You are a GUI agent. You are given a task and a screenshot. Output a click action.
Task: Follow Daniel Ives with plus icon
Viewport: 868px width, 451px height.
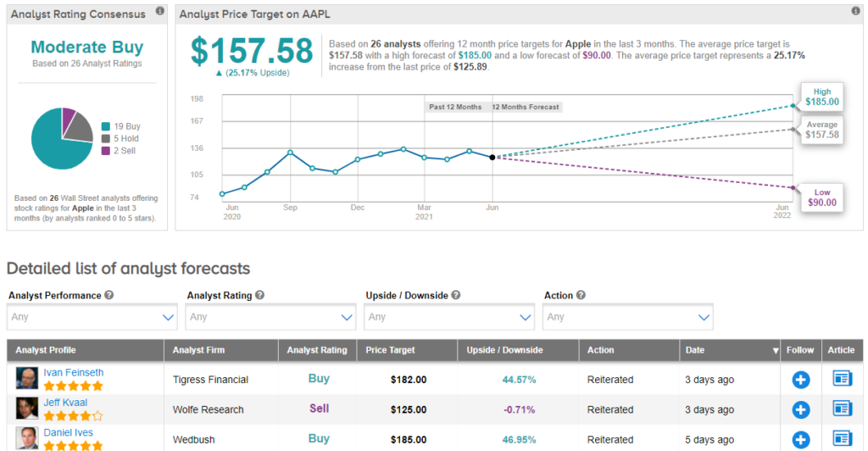point(800,439)
